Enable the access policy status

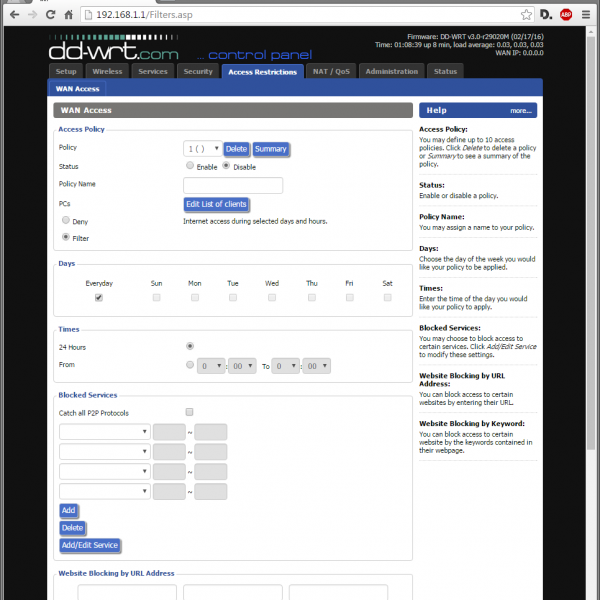pyautogui.click(x=190, y=166)
